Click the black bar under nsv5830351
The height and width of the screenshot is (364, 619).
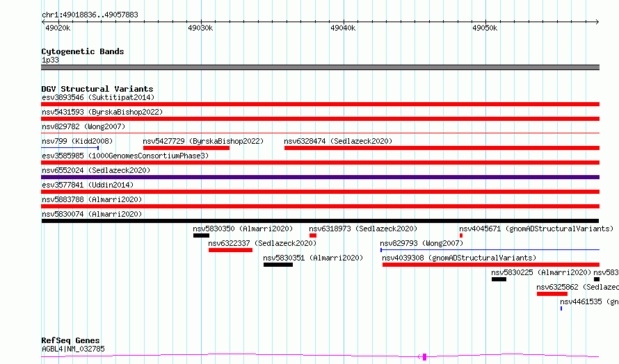click(278, 265)
